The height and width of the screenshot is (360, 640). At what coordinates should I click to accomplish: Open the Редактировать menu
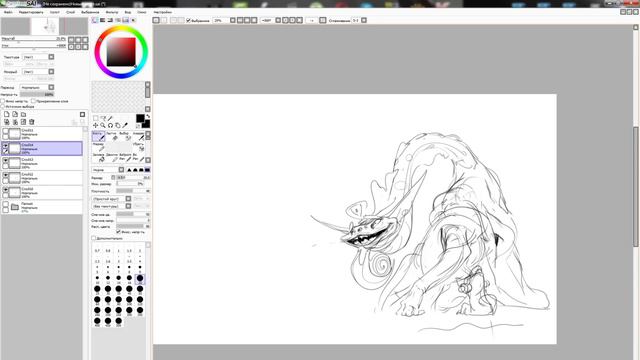coord(31,12)
